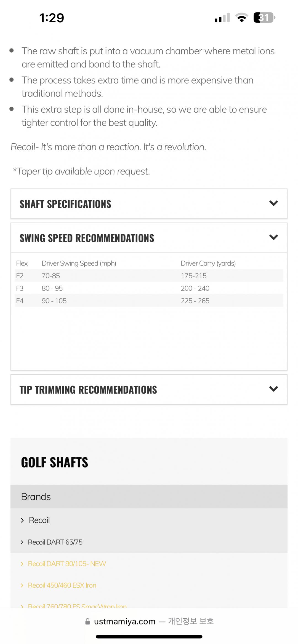Tap the ustmamiya.com address bar
The height and width of the screenshot is (644, 298).
pyautogui.click(x=125, y=621)
